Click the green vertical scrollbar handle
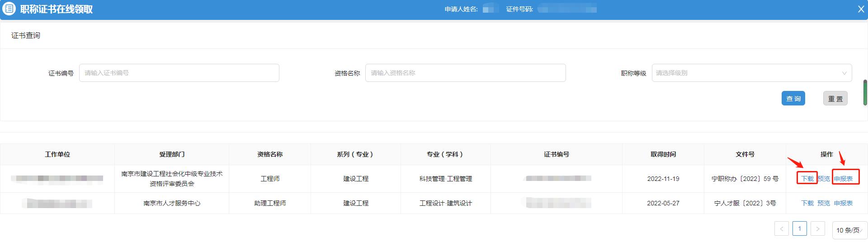 point(865,93)
